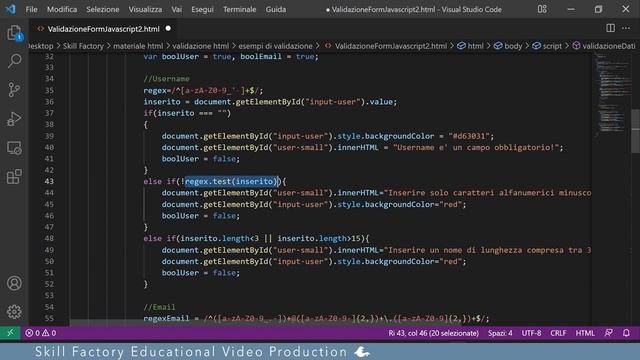
Task: Open notifications bell icon
Action: tap(626, 333)
